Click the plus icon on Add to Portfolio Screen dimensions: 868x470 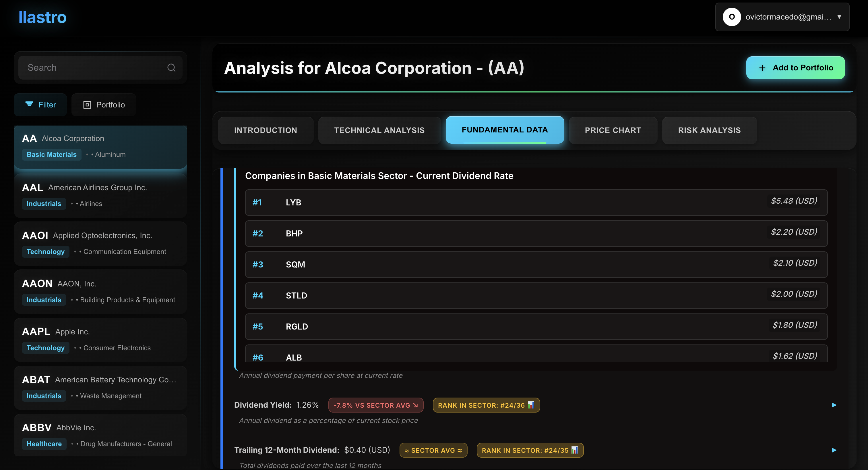tap(762, 68)
